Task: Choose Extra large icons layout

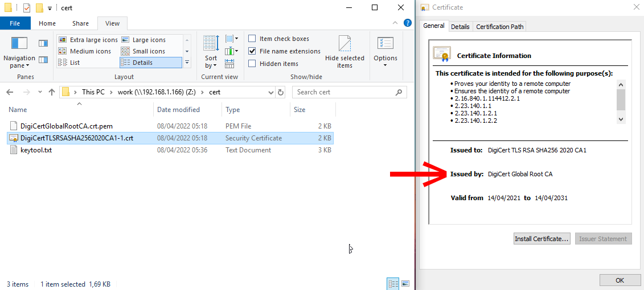Action: tap(88, 40)
